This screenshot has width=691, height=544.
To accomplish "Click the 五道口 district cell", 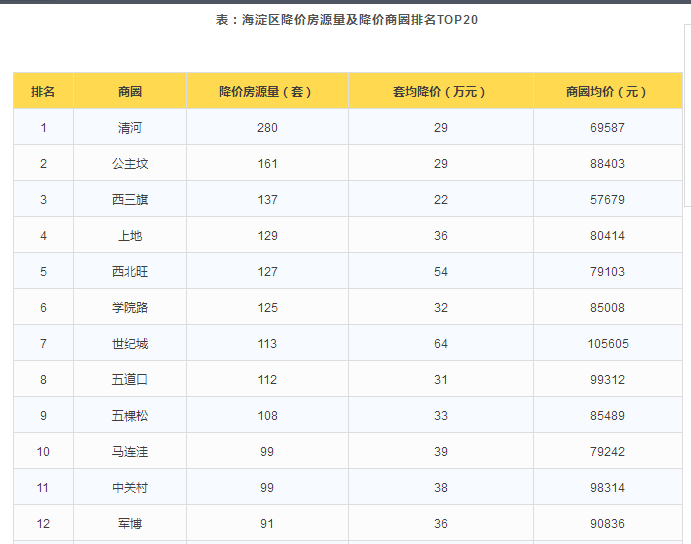I will point(130,379).
